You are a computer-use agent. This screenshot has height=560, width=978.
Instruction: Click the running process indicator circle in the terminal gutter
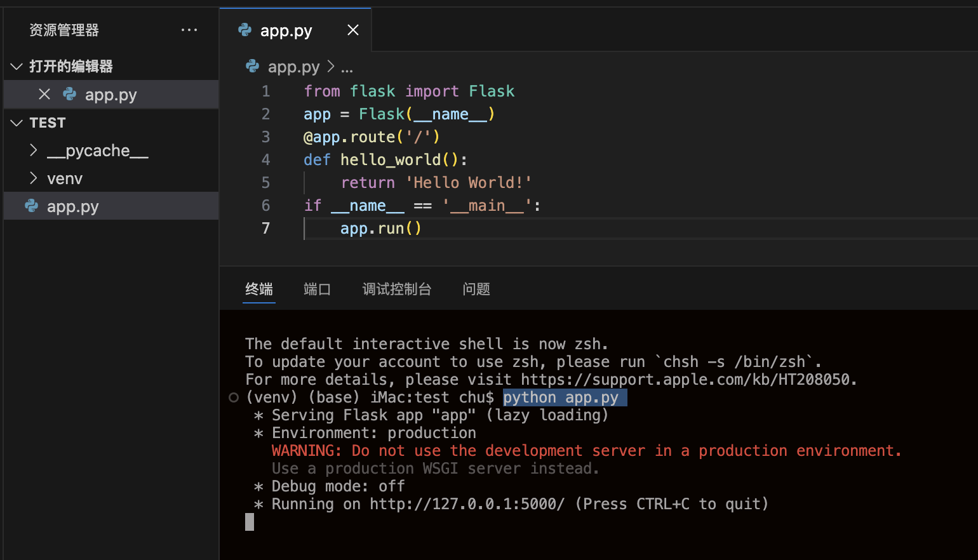(x=232, y=397)
